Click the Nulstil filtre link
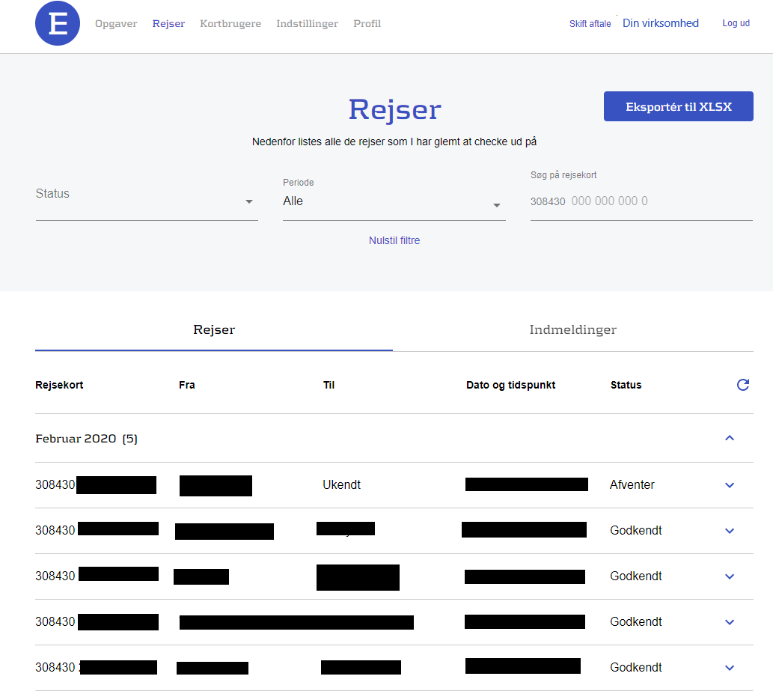Screen dimensions: 773x700 click(x=394, y=240)
